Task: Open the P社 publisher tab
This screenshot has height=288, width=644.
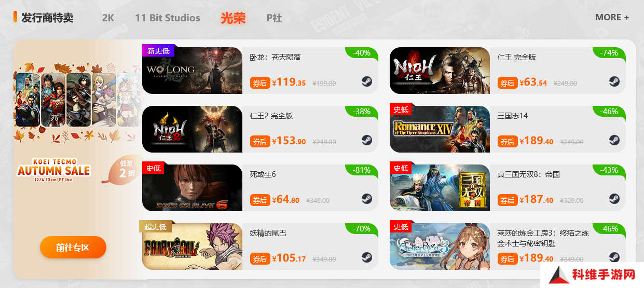Action: pos(275,18)
